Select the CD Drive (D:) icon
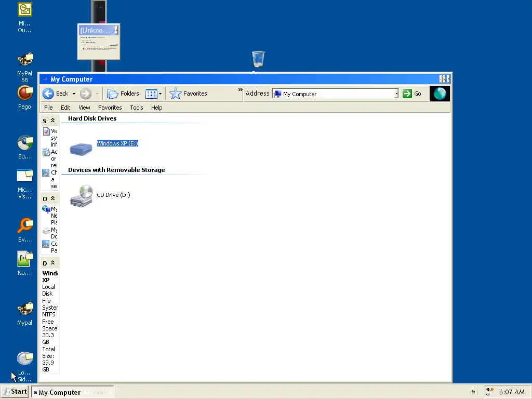The height and width of the screenshot is (399, 532). coord(82,196)
